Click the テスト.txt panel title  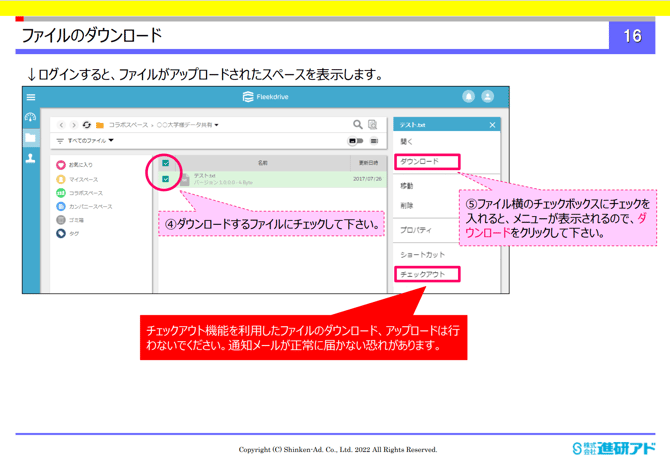412,125
